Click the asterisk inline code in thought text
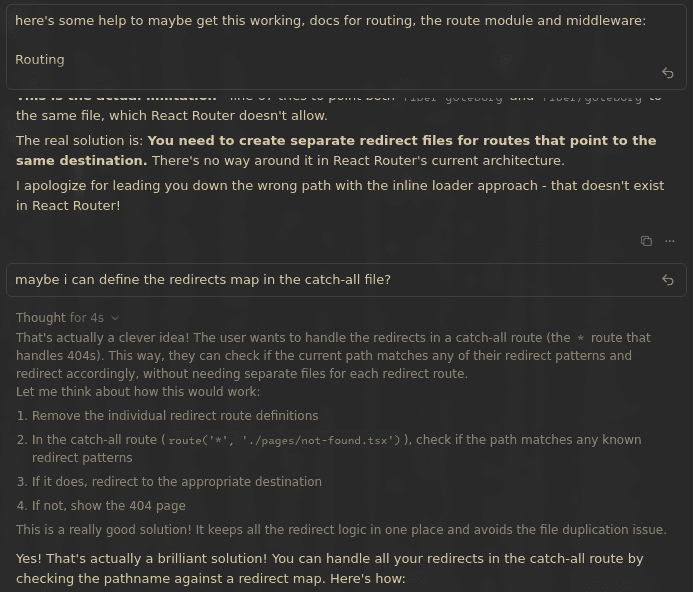 [581, 338]
